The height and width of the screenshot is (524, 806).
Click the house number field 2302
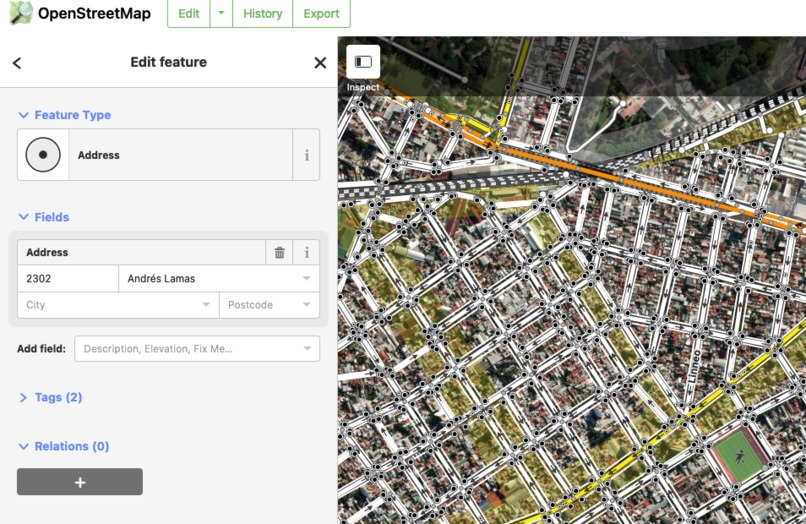[68, 278]
